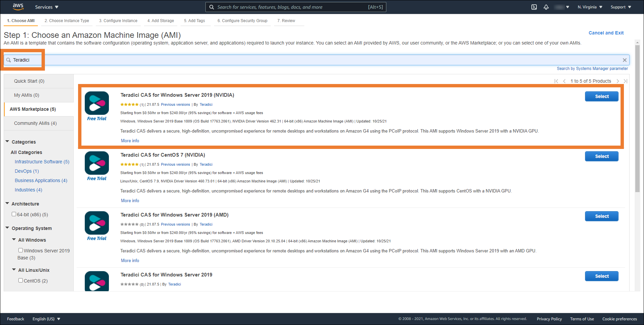Go to step 3 Configure Instance tab
The width and height of the screenshot is (644, 325).
118,21
